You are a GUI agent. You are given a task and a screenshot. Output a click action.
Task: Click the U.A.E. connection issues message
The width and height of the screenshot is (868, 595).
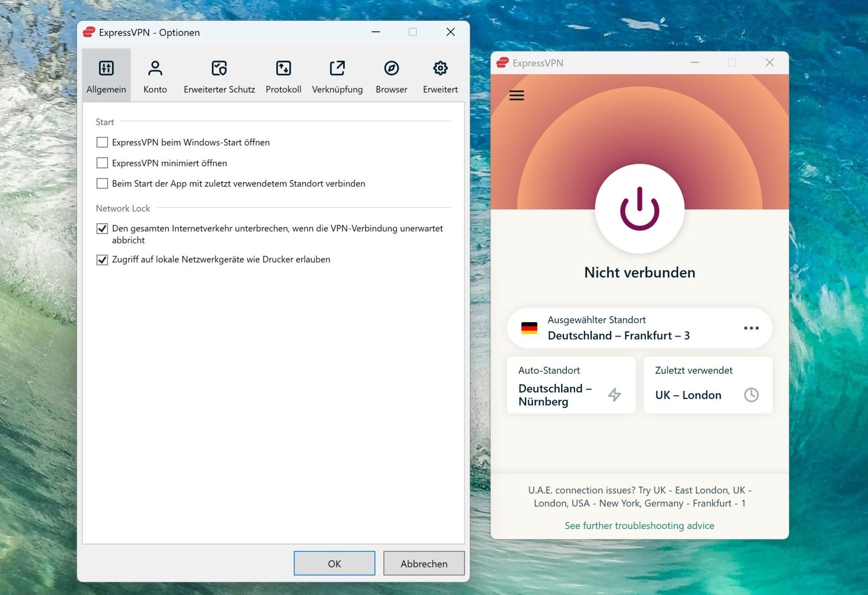(x=640, y=496)
